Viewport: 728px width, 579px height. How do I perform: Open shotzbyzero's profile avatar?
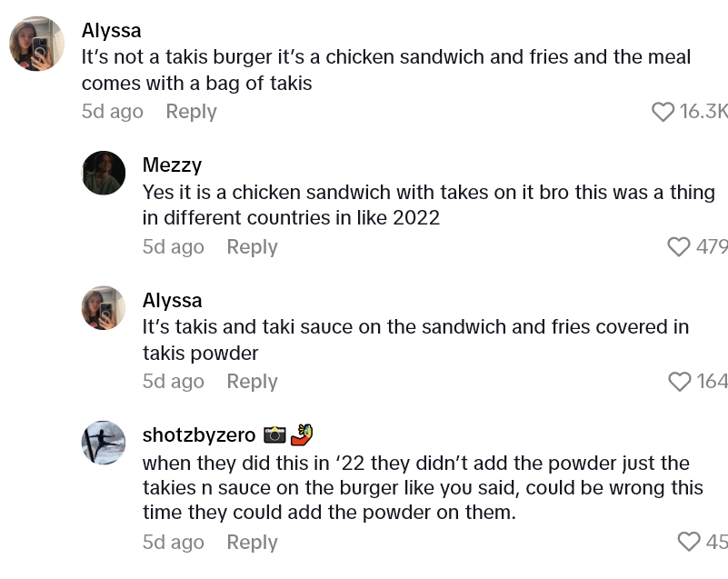104,443
